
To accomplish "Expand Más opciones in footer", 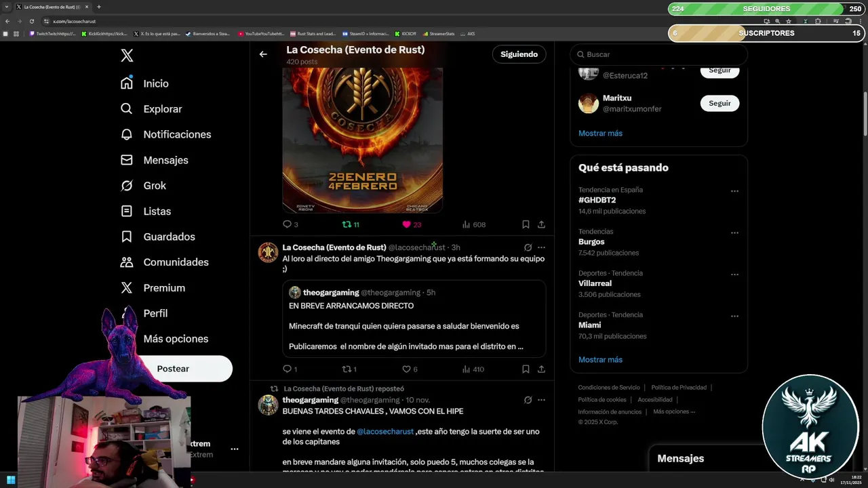I will 674,411.
